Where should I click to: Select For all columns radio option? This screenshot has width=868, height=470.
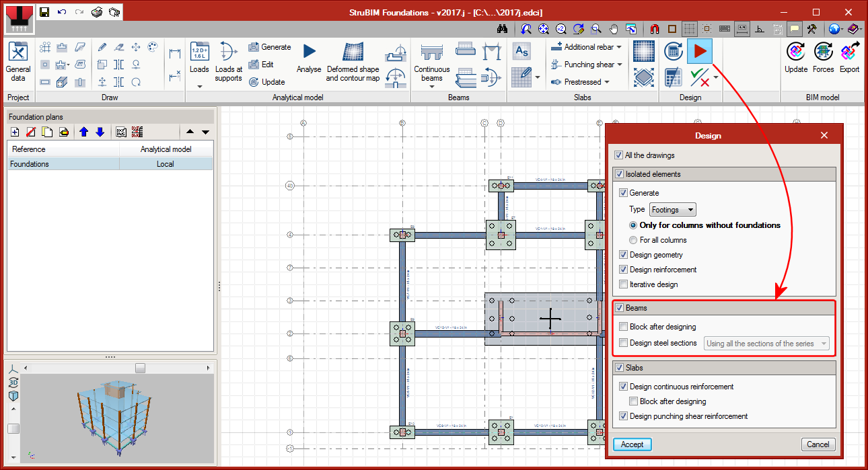pos(633,240)
